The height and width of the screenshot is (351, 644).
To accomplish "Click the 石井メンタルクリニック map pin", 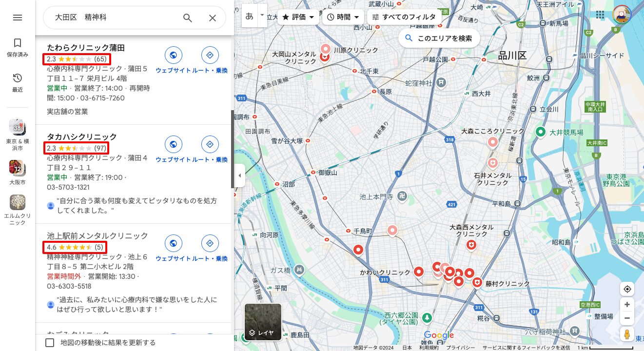I will 493,162.
